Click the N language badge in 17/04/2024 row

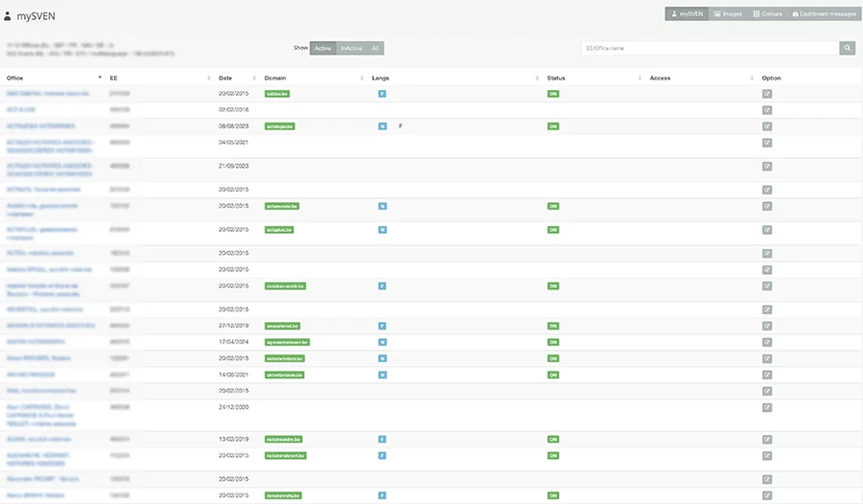click(x=382, y=342)
